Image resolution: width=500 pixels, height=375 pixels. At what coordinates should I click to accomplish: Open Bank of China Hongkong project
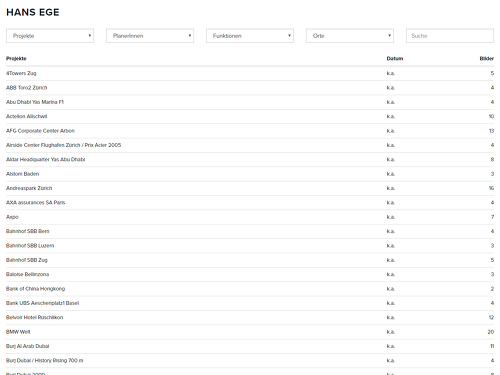click(x=35, y=288)
